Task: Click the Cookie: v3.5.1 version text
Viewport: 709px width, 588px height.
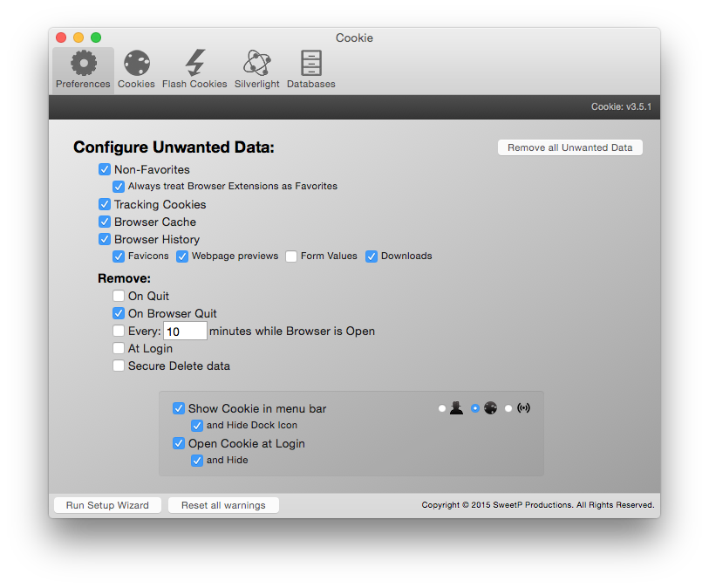Action: [621, 106]
